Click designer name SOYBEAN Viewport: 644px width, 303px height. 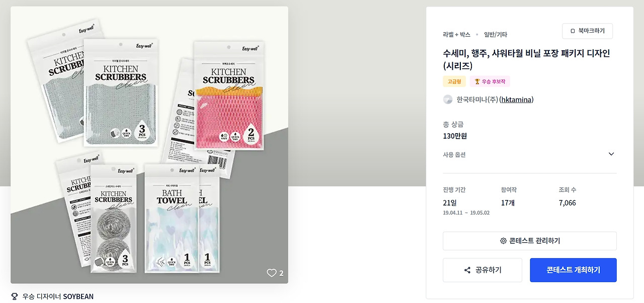click(78, 296)
